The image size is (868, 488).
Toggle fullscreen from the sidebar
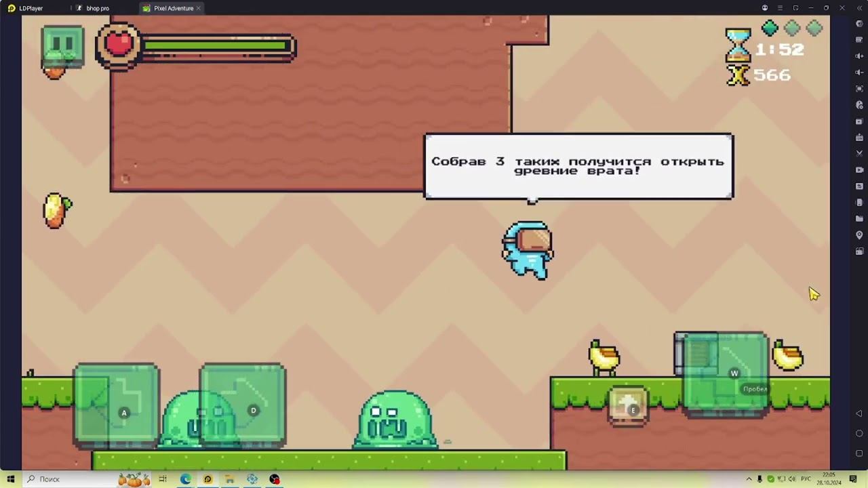[859, 89]
